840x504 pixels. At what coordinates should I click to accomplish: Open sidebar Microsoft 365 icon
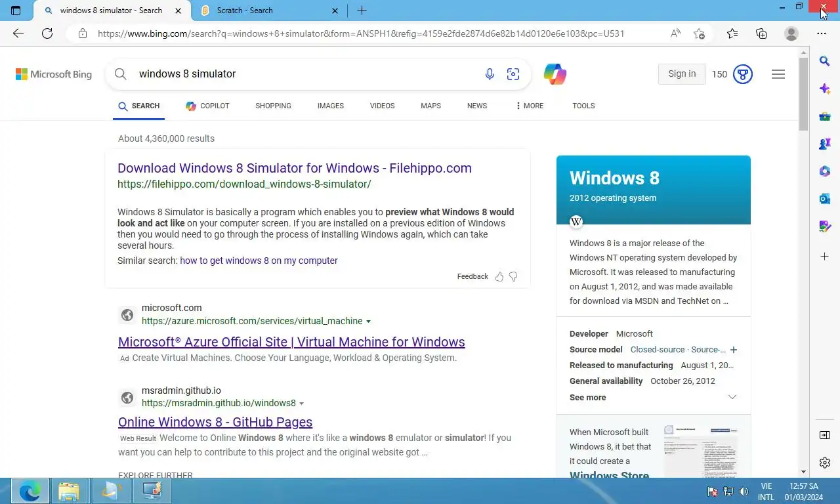(825, 171)
